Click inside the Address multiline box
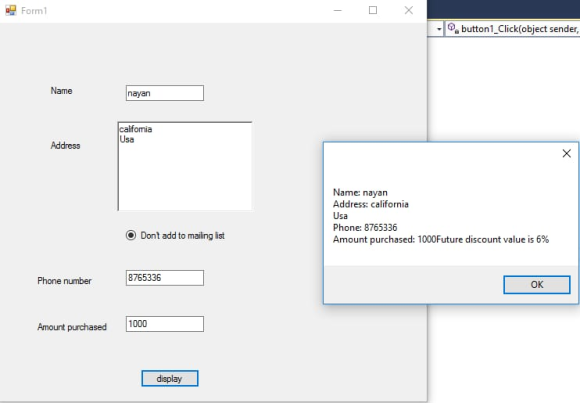580x403 pixels. point(185,166)
